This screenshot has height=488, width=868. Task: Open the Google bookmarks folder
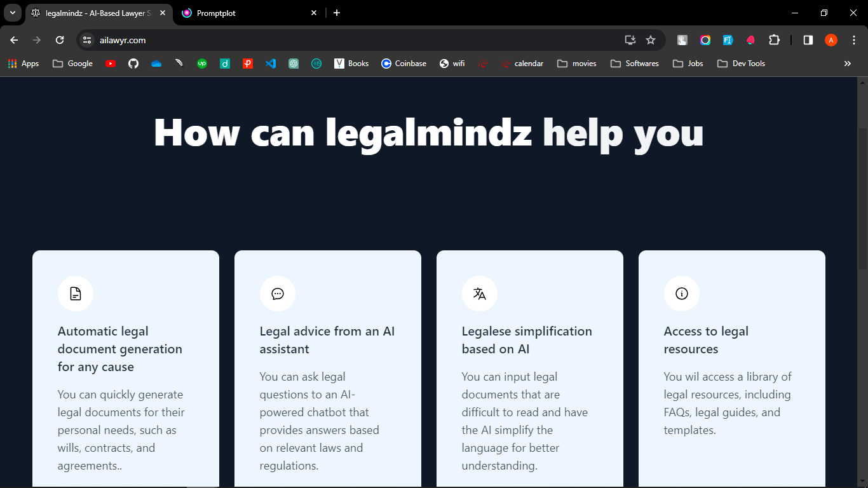coord(72,64)
